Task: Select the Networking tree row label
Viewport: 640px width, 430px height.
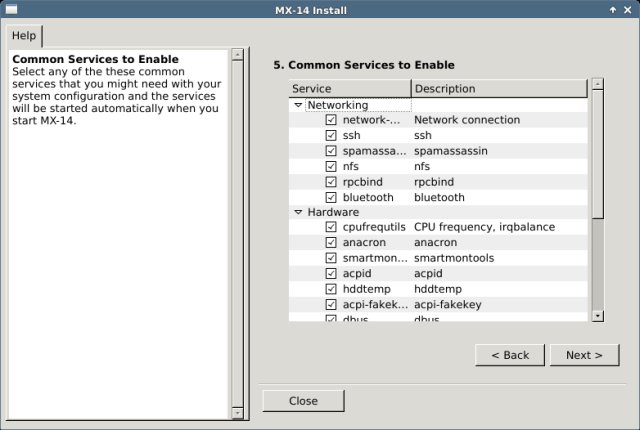Action: pos(338,105)
